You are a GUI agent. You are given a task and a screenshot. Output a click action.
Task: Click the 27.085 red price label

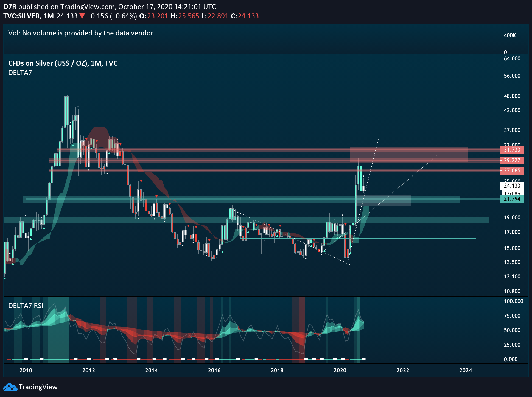tap(512, 171)
